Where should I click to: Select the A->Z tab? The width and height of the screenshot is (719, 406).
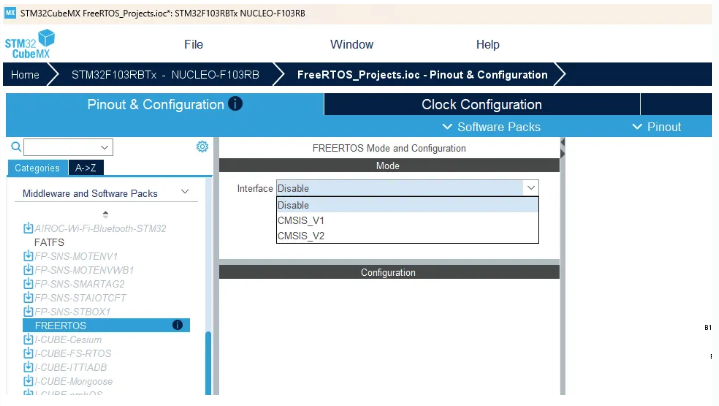[x=86, y=168]
